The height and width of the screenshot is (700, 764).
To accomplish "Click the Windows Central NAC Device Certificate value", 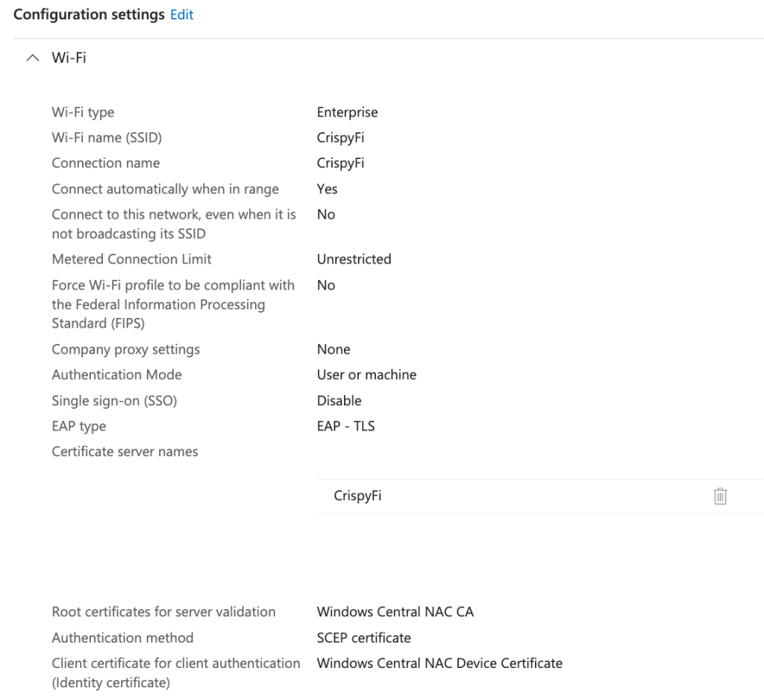I will 439,663.
